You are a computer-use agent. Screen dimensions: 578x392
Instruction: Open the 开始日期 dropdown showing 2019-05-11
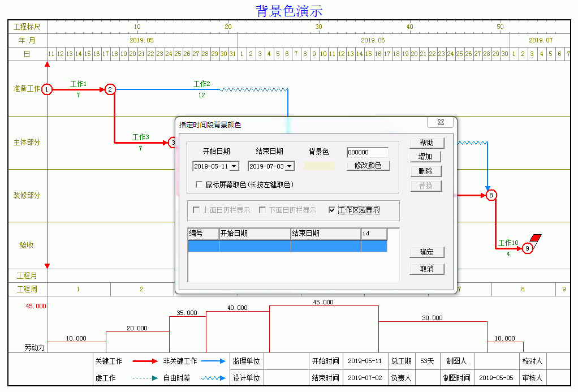coord(234,166)
